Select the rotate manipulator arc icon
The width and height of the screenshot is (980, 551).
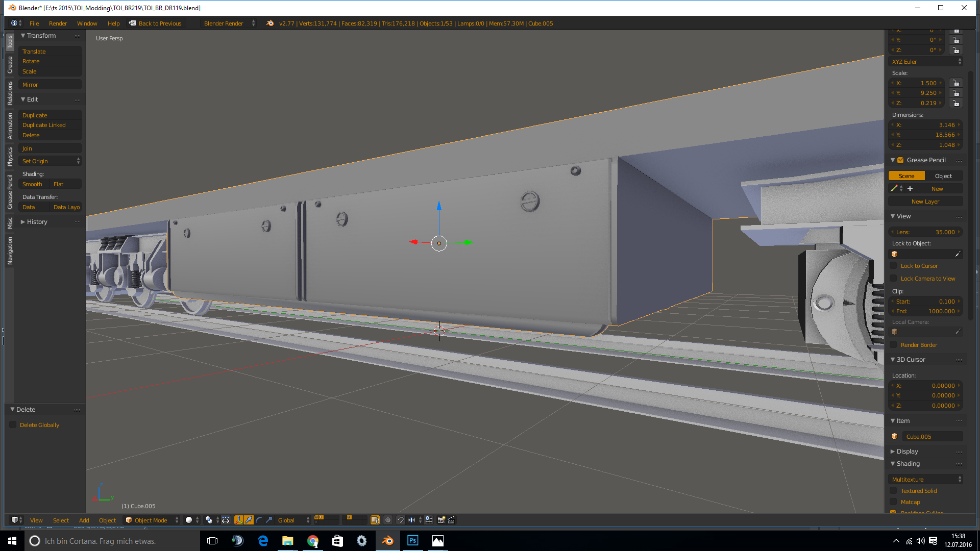[259, 520]
